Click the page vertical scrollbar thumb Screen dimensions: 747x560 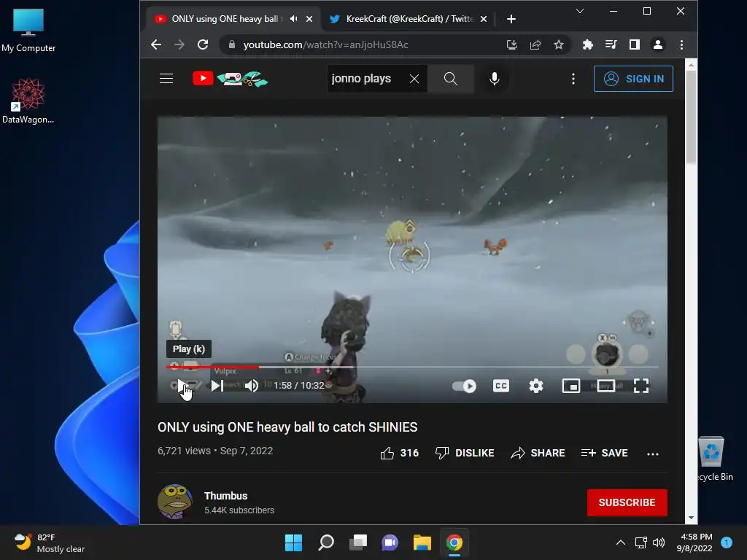(x=691, y=117)
